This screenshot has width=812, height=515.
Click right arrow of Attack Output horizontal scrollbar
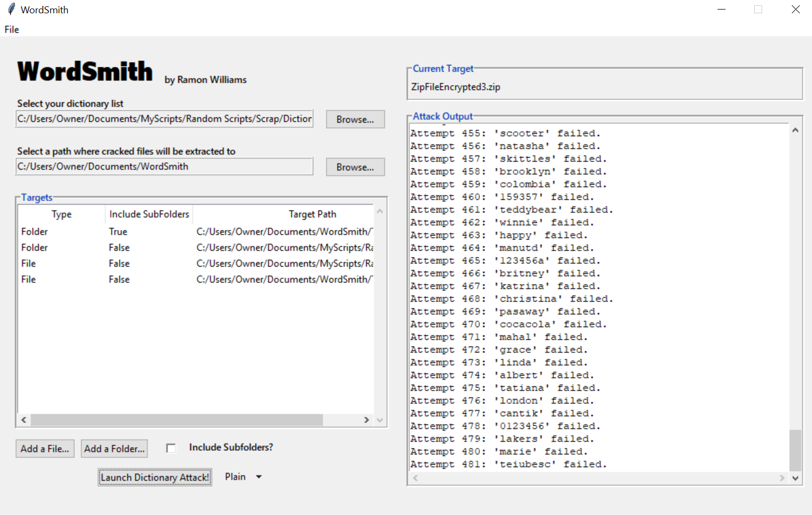click(x=782, y=478)
